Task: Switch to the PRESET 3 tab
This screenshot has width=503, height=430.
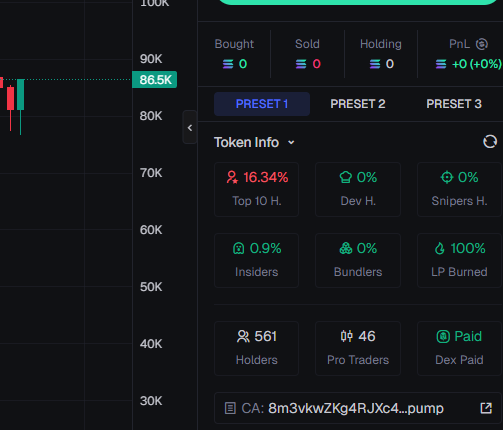Action: [454, 104]
